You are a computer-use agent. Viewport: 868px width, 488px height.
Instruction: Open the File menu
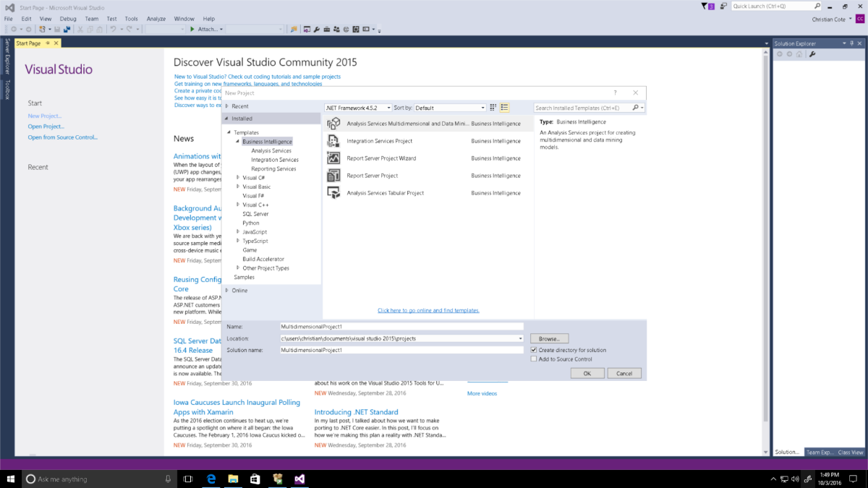pos(9,19)
